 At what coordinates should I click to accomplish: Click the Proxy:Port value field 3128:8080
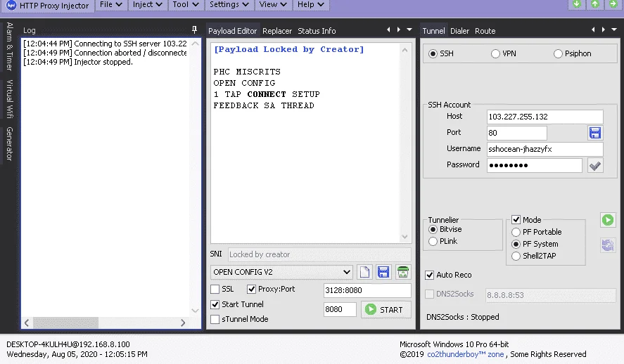tap(367, 290)
